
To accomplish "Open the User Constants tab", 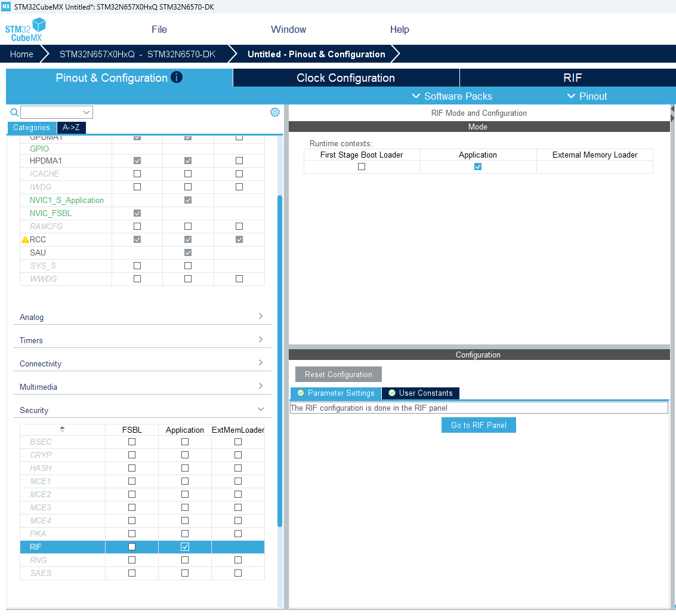I will [x=421, y=393].
